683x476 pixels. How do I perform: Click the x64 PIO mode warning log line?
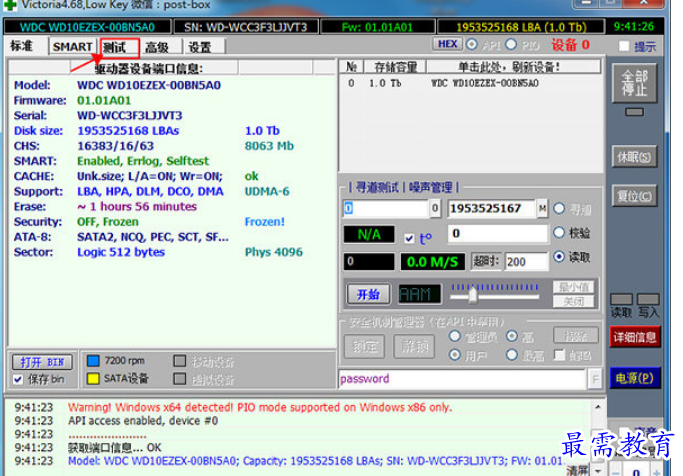260,408
